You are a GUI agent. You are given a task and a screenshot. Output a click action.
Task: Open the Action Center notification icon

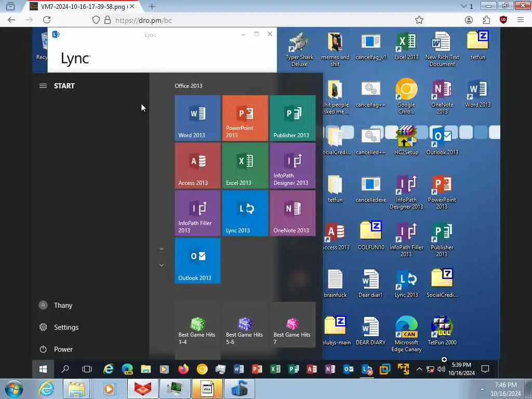pos(485,369)
